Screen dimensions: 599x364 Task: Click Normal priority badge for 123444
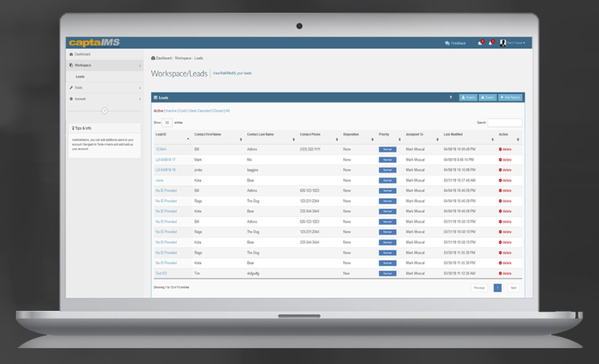pos(388,150)
